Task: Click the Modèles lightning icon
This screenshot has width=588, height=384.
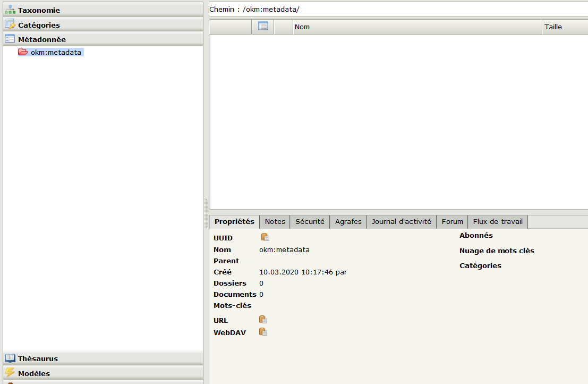Action: (x=10, y=373)
